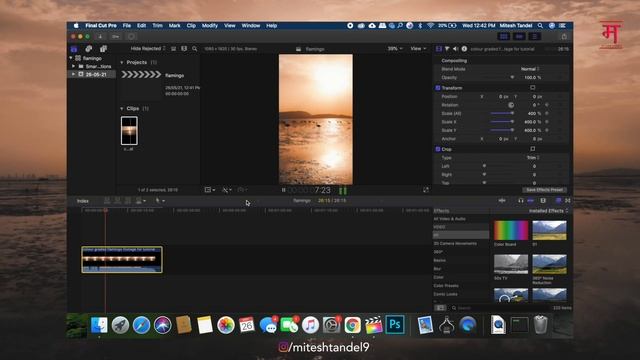Toggle the Crop effect checkbox
640x360 pixels.
[x=438, y=149]
